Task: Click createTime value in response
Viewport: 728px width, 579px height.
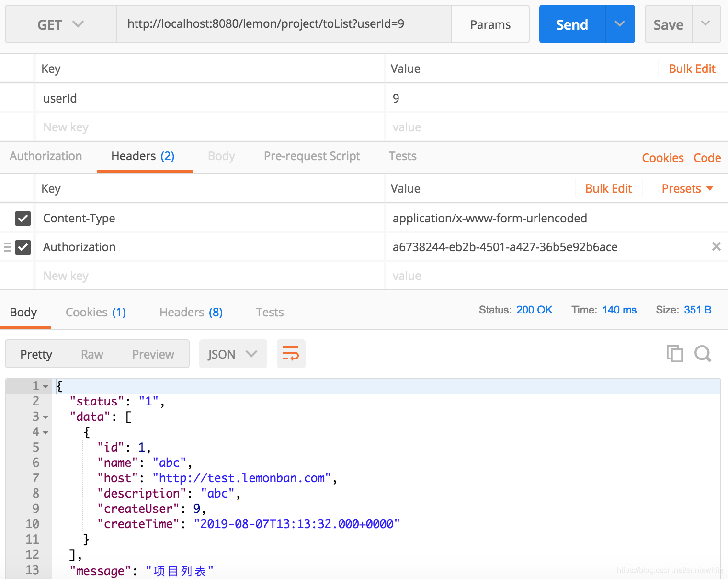Action: (x=297, y=524)
